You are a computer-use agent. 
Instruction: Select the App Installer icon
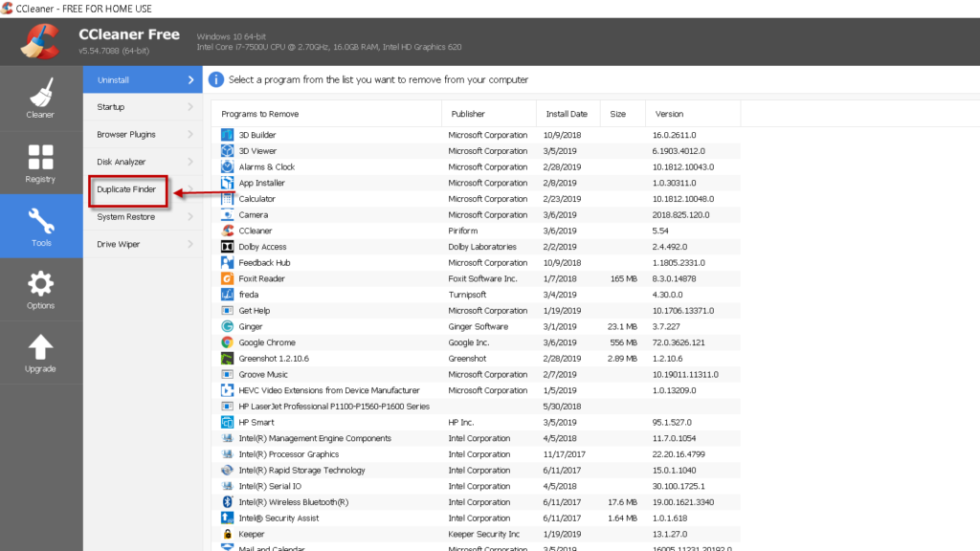[228, 183]
